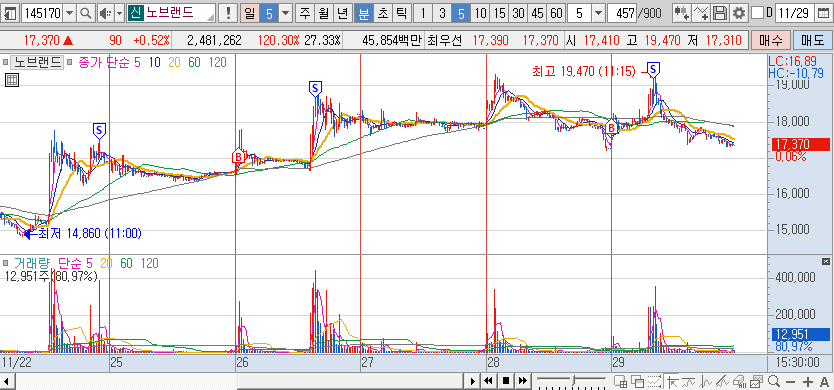This screenshot has height=390, width=834.
Task: Click the candle chart add icon
Action: 683,13
